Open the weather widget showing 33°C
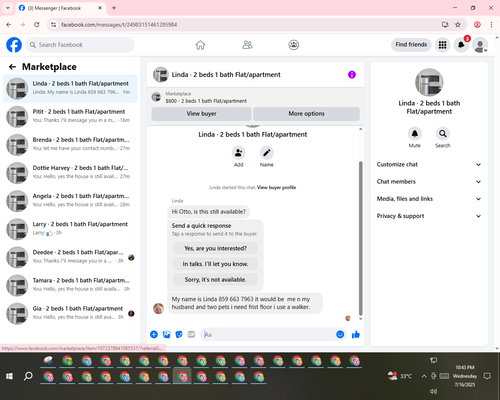Screen dimensions: 500x400 [x=400, y=376]
